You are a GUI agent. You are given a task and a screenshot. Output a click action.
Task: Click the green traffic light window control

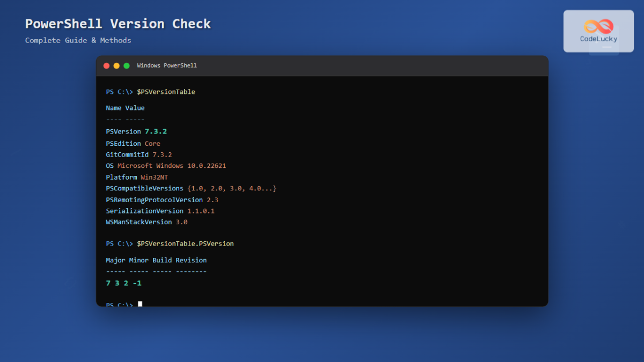tap(126, 65)
